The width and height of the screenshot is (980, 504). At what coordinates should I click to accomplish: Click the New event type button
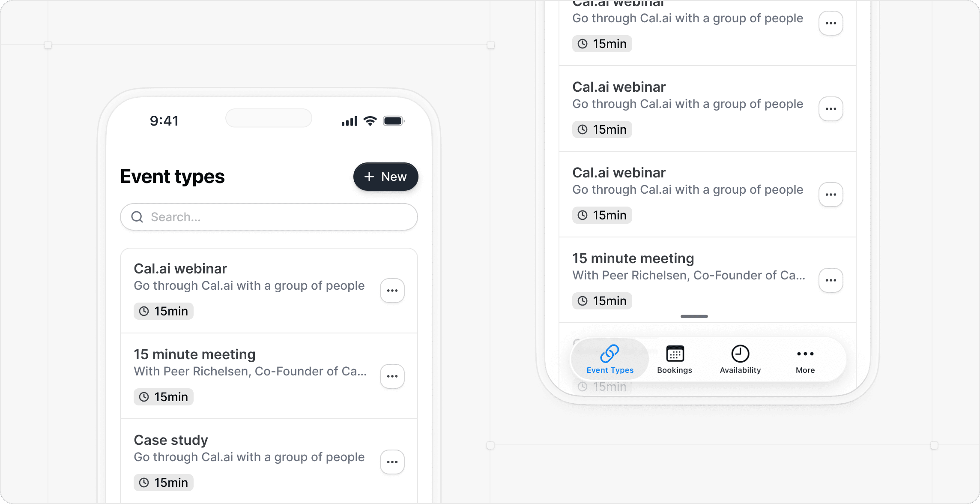(x=385, y=176)
